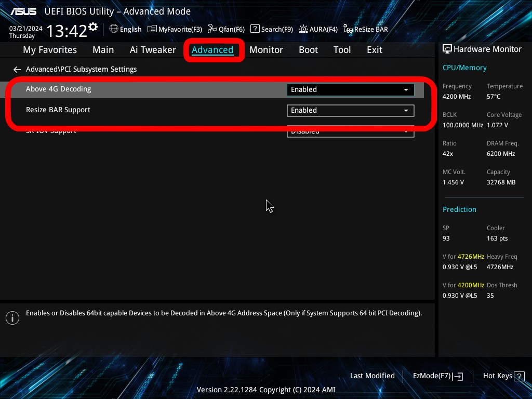
Task: Click the Resize BAR Support dropdown arrow
Action: tap(406, 111)
